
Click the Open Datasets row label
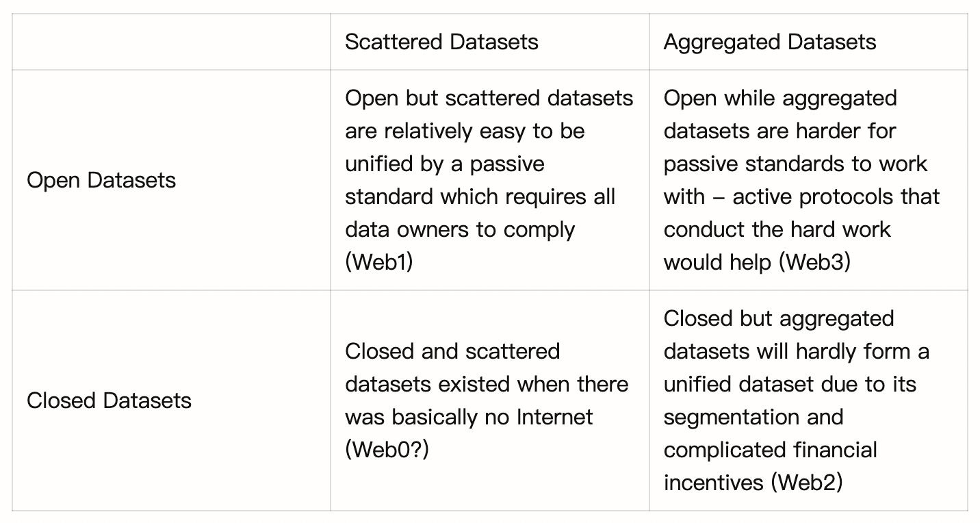click(x=101, y=180)
